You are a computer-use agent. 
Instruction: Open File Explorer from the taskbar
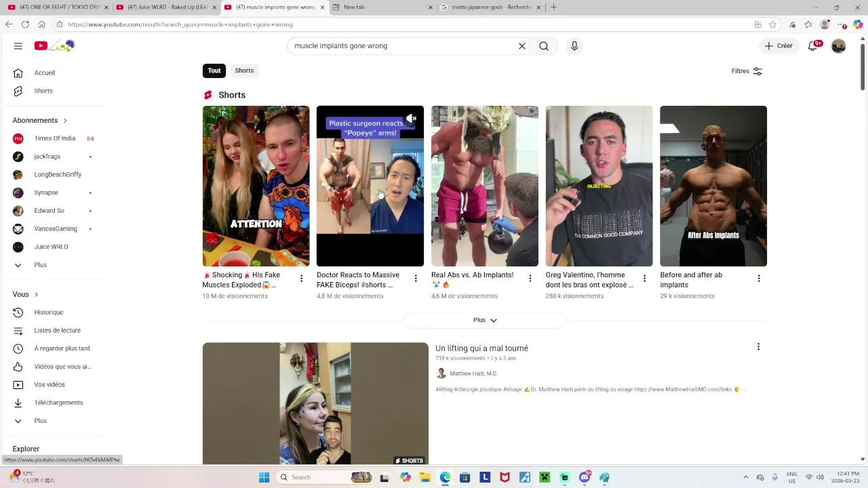(425, 477)
